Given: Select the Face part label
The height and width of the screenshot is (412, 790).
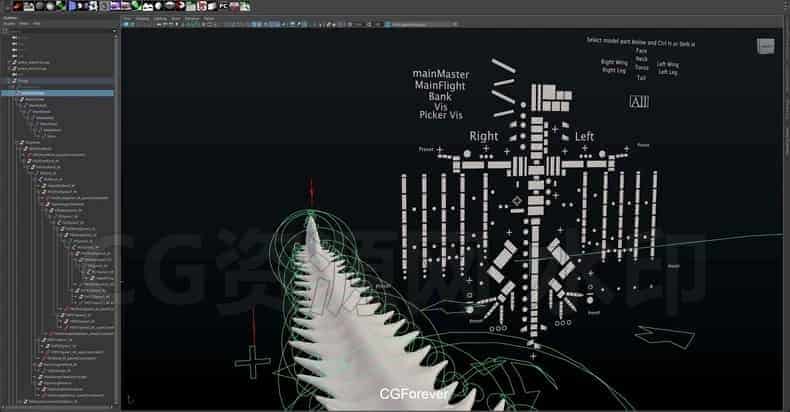Looking at the screenshot, I should (x=641, y=51).
